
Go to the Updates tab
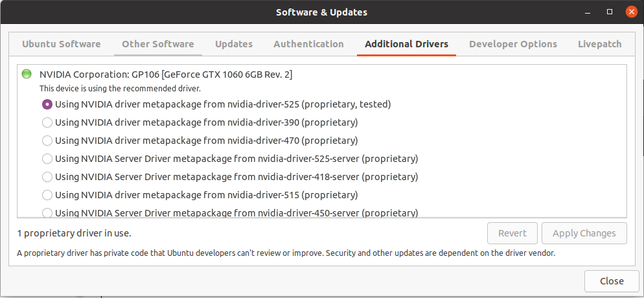(x=234, y=44)
